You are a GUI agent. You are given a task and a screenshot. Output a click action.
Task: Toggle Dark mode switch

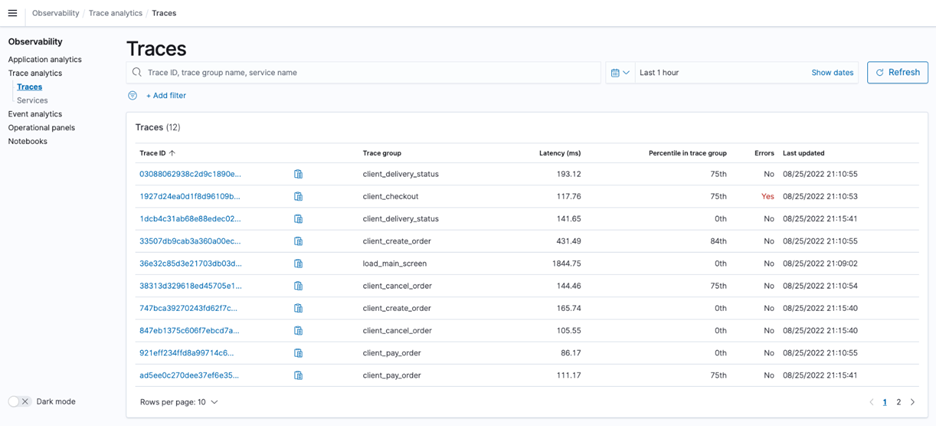(x=19, y=402)
